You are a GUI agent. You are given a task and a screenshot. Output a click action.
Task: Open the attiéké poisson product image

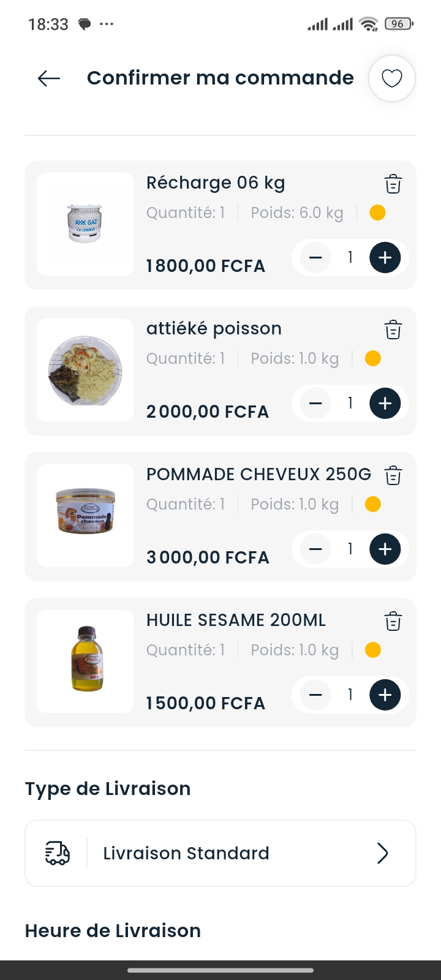[85, 370]
